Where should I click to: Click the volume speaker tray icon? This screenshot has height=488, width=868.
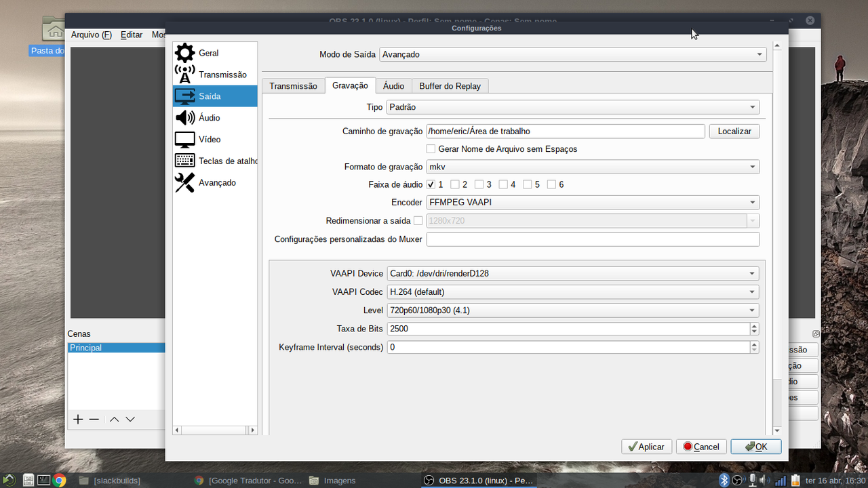765,481
